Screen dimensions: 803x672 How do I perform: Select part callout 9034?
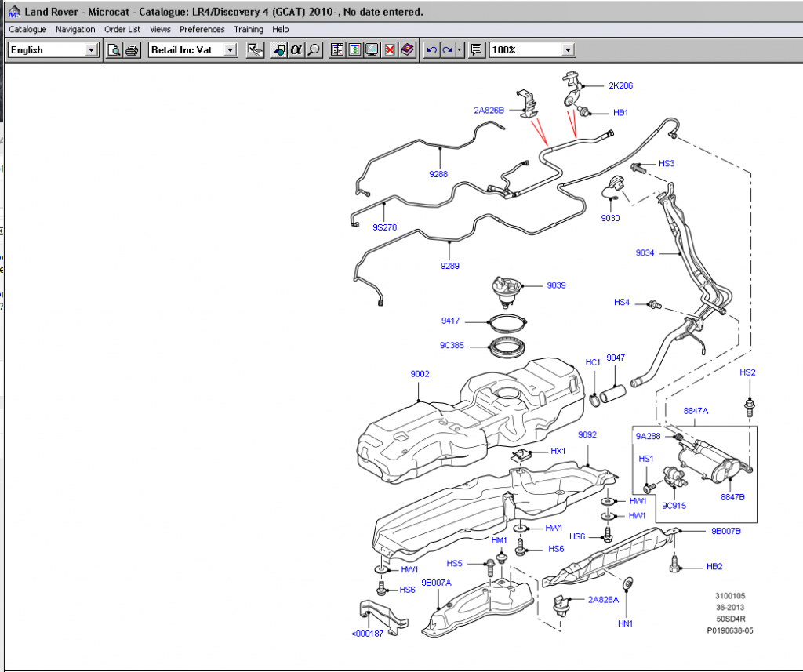[645, 253]
